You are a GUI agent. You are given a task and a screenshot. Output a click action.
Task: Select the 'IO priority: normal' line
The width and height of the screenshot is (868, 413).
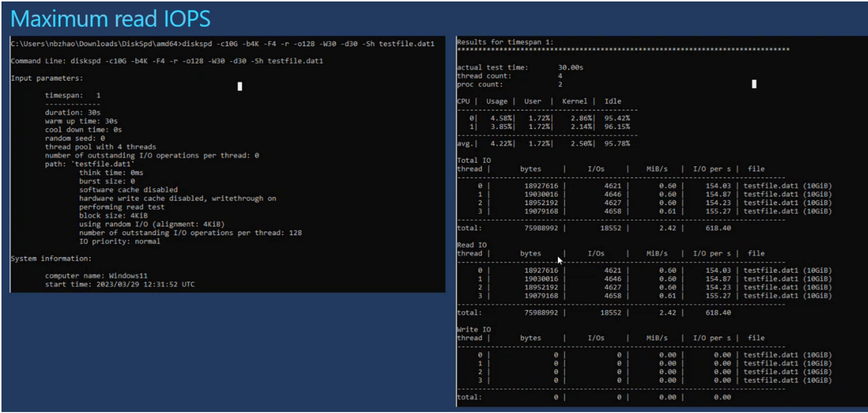(120, 242)
